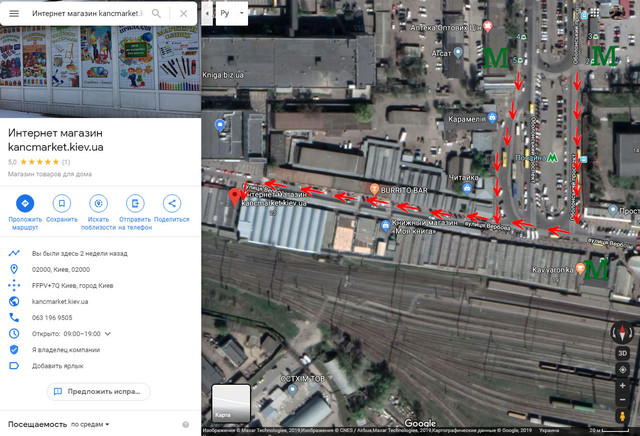Image resolution: width=640 pixels, height=436 pixels.
Task: Click the Магазин товаров для дома category
Action: click(x=50, y=174)
